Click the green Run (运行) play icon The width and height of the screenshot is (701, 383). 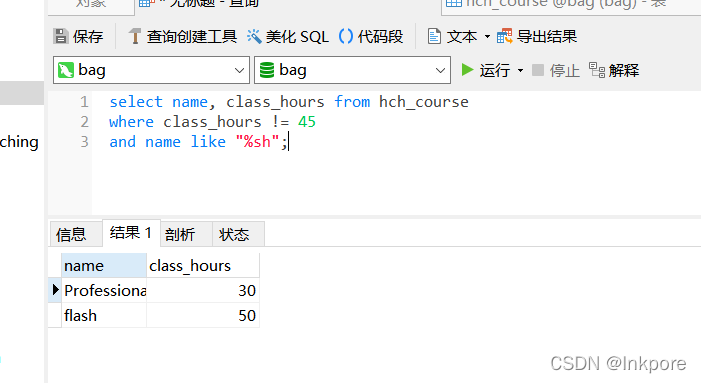[467, 70]
